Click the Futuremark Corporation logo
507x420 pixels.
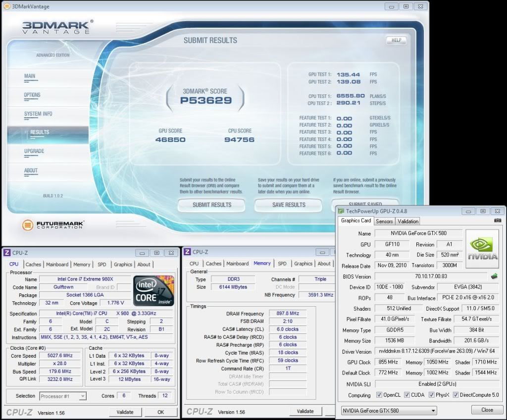click(53, 225)
